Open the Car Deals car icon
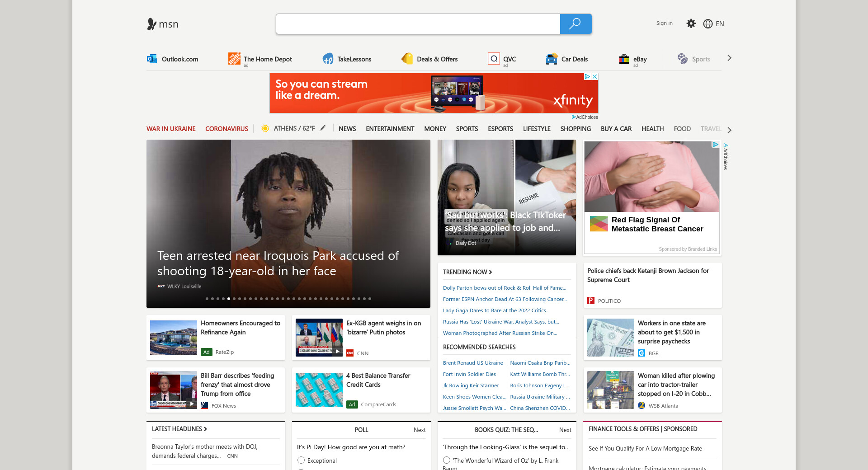The height and width of the screenshot is (470, 868). [x=552, y=59]
